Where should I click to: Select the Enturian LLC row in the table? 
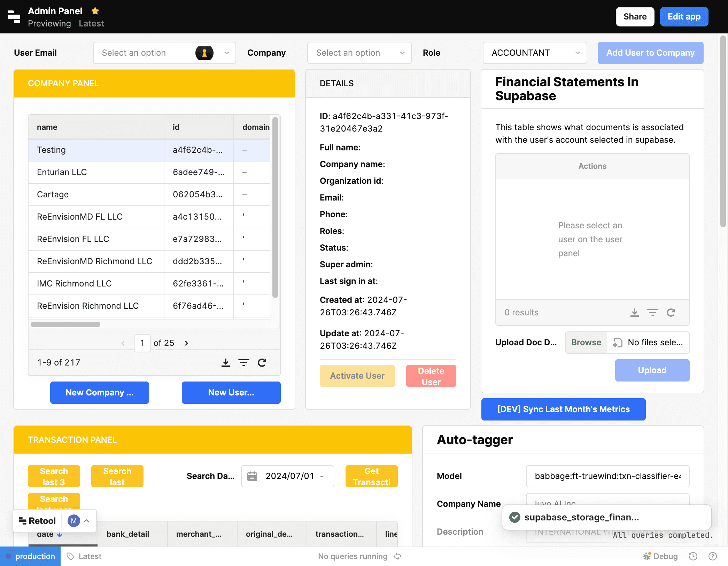click(96, 172)
